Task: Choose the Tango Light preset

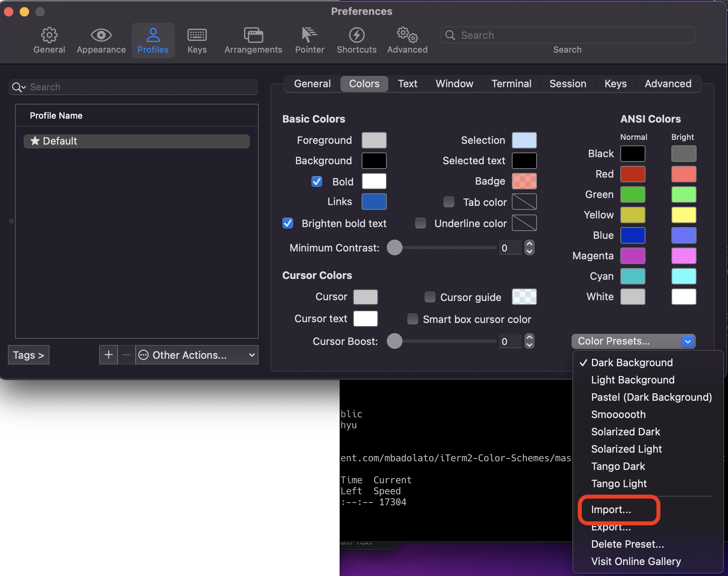Action: pos(648,484)
